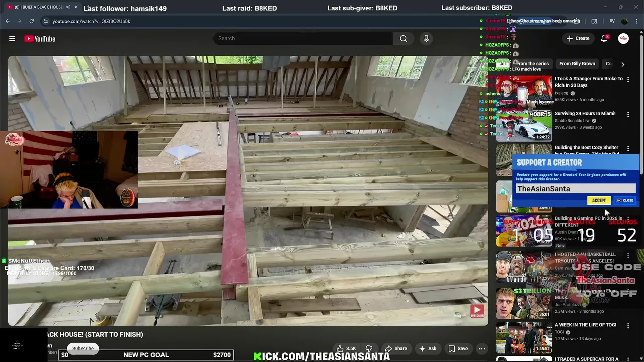Share the video

(395, 348)
